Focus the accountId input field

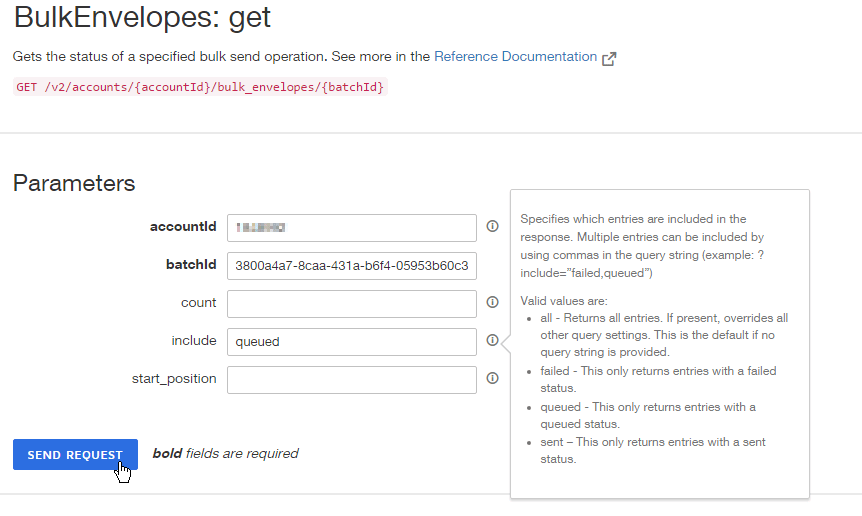[x=351, y=228]
